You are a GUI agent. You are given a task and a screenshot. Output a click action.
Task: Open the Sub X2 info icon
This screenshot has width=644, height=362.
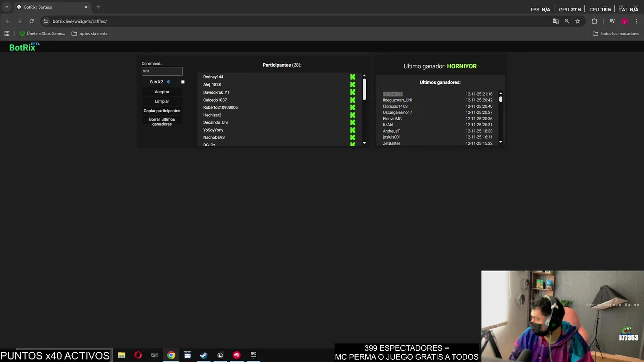(x=169, y=82)
